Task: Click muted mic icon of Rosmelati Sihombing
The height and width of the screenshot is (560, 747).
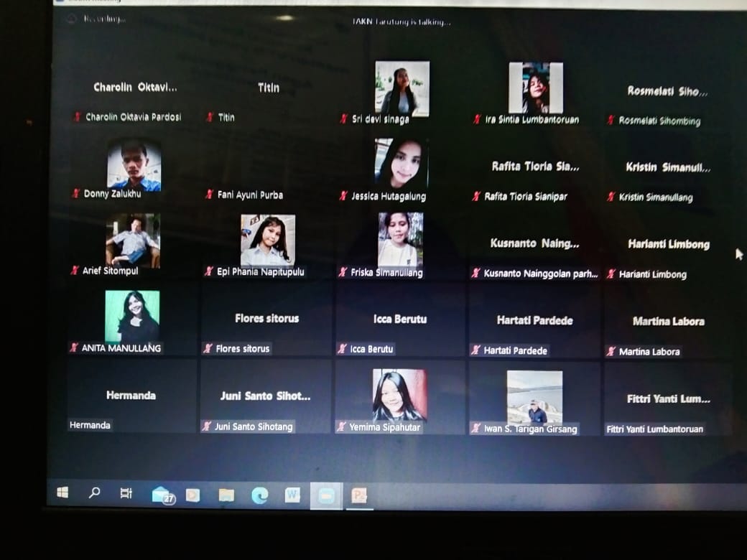Action: tap(611, 120)
